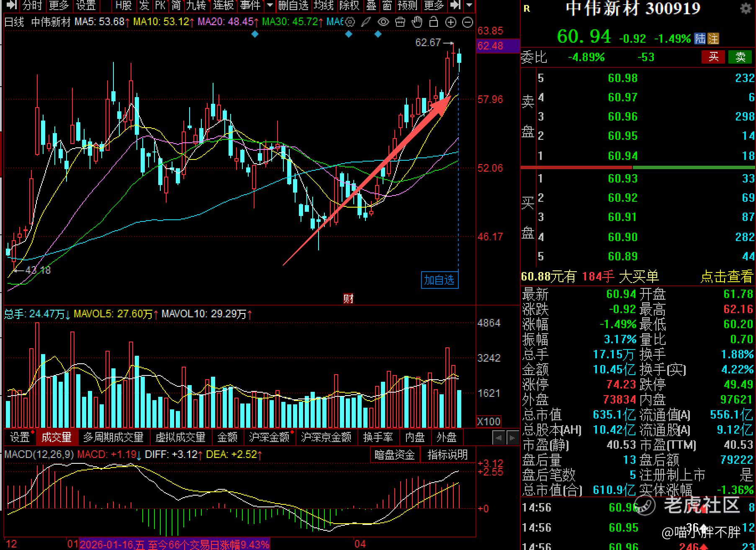Switch to 成交量 indicator tab
This screenshot has width=756, height=550.
coord(57,437)
